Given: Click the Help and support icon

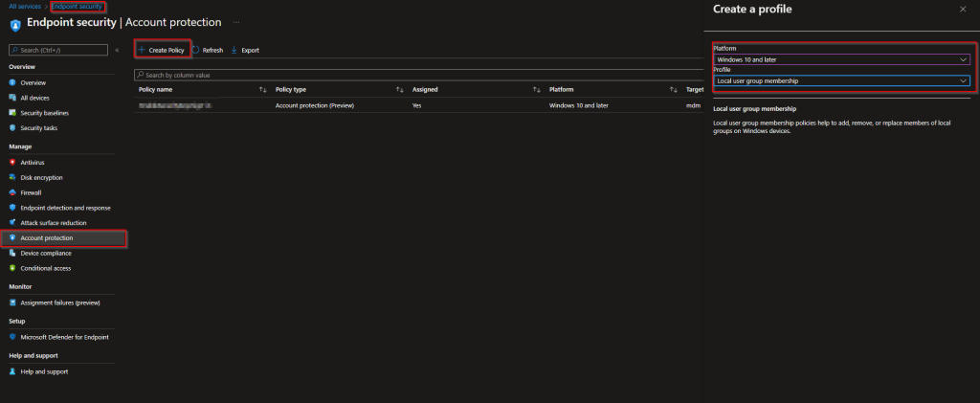Looking at the screenshot, I should pyautogui.click(x=12, y=371).
